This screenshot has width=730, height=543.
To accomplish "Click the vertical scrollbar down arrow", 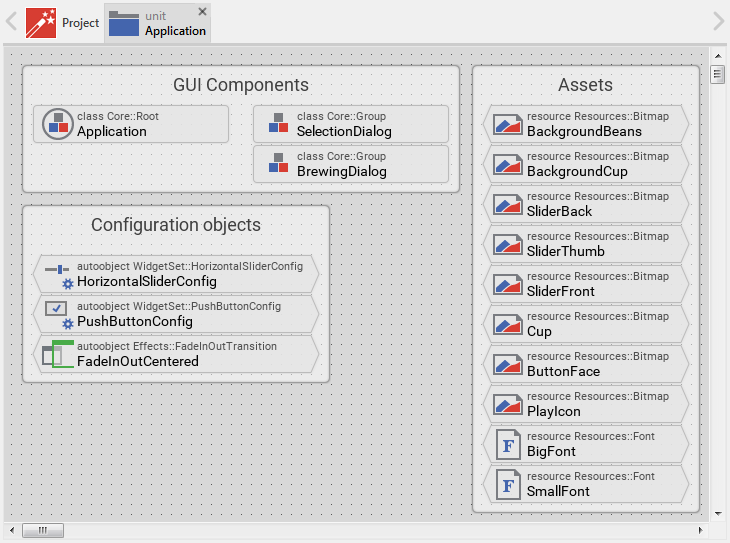I will pyautogui.click(x=717, y=513).
